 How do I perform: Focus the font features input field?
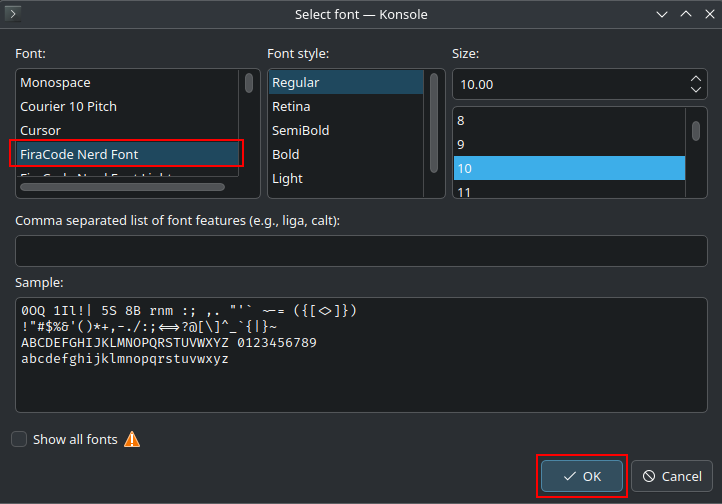click(361, 251)
